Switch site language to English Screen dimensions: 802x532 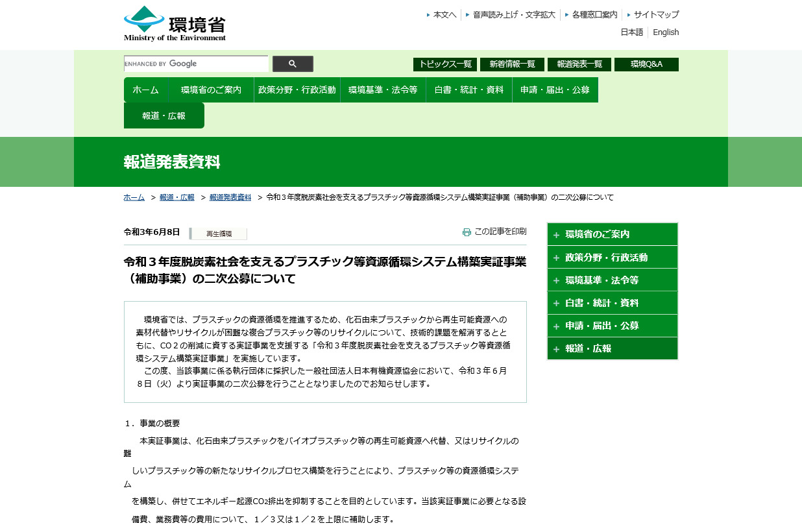pos(666,32)
